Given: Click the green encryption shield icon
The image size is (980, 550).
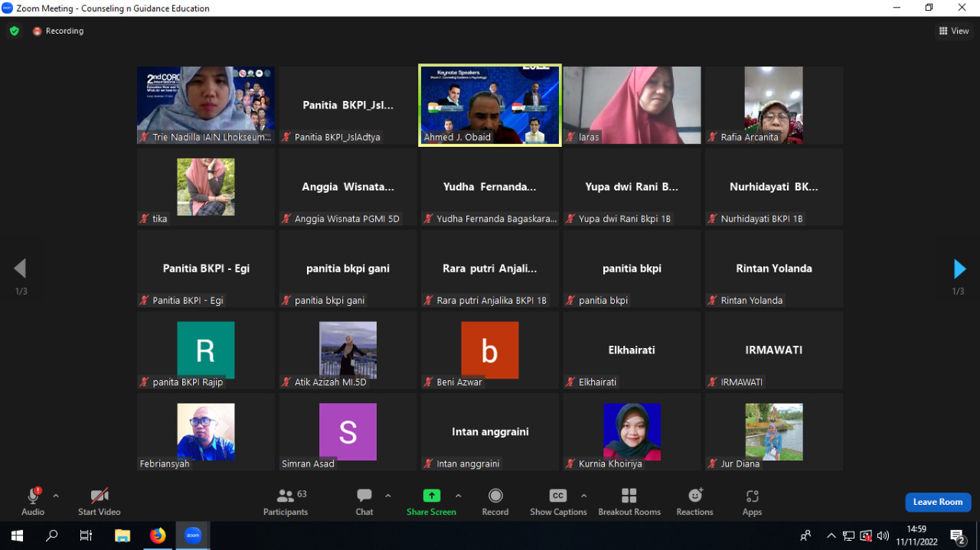Looking at the screenshot, I should point(14,31).
